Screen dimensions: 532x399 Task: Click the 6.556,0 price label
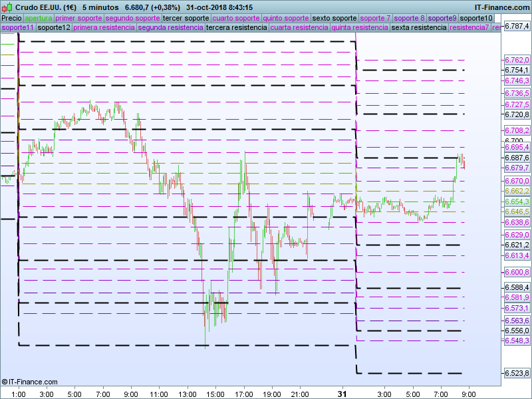pyautogui.click(x=517, y=331)
